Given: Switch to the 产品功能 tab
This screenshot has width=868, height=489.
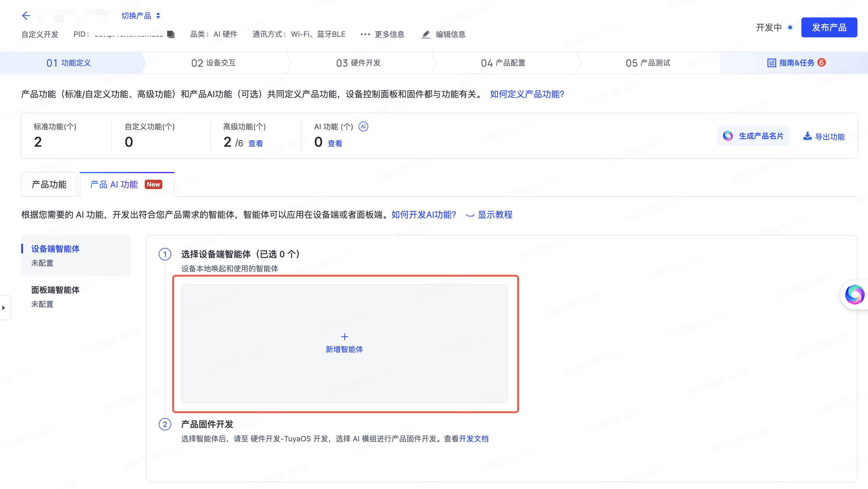Looking at the screenshot, I should (x=49, y=184).
